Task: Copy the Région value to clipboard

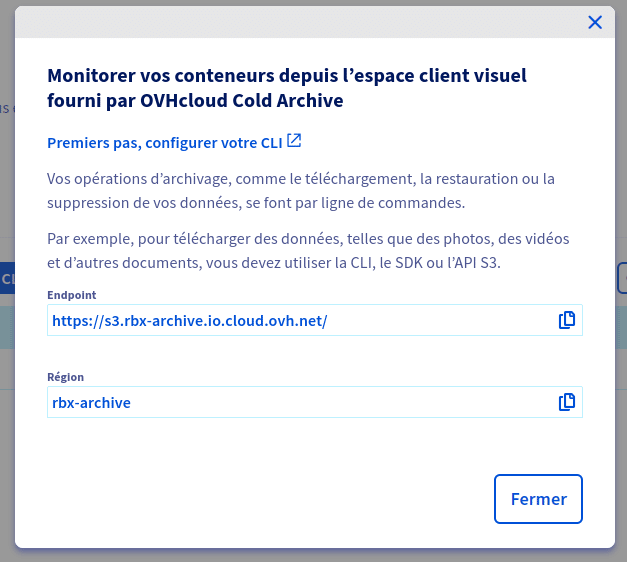Action: [x=567, y=402]
